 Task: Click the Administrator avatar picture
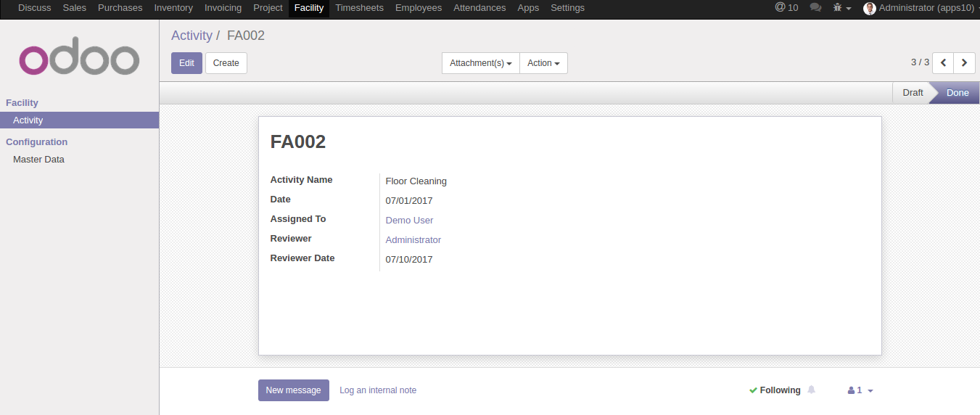click(x=870, y=8)
